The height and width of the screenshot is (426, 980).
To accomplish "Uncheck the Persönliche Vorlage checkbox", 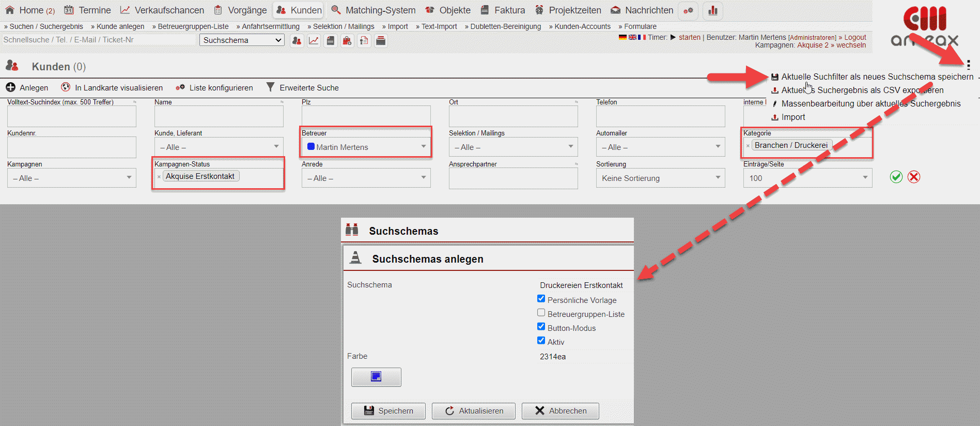I will [541, 299].
